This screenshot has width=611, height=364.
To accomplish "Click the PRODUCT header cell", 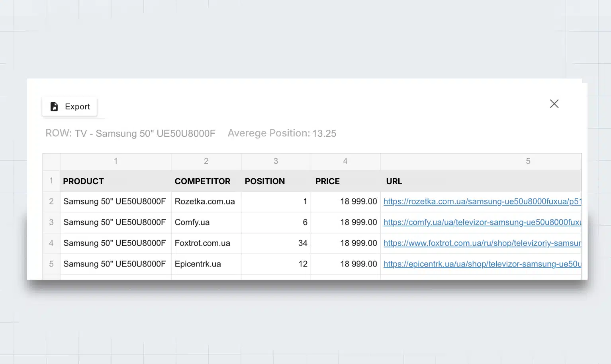I will coord(84,181).
